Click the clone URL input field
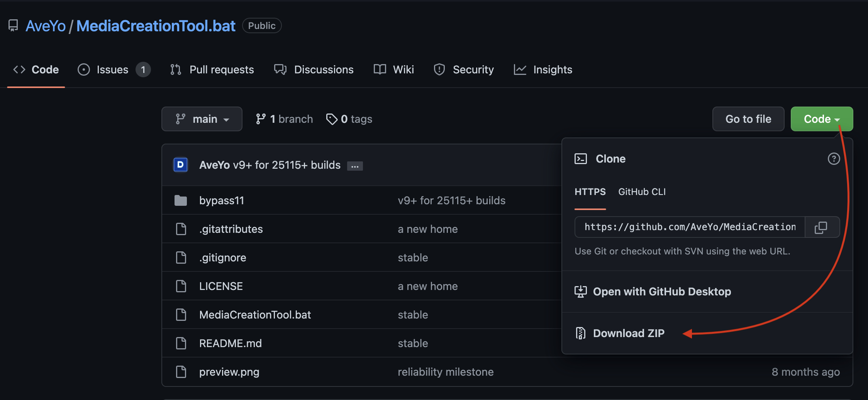 pyautogui.click(x=690, y=227)
